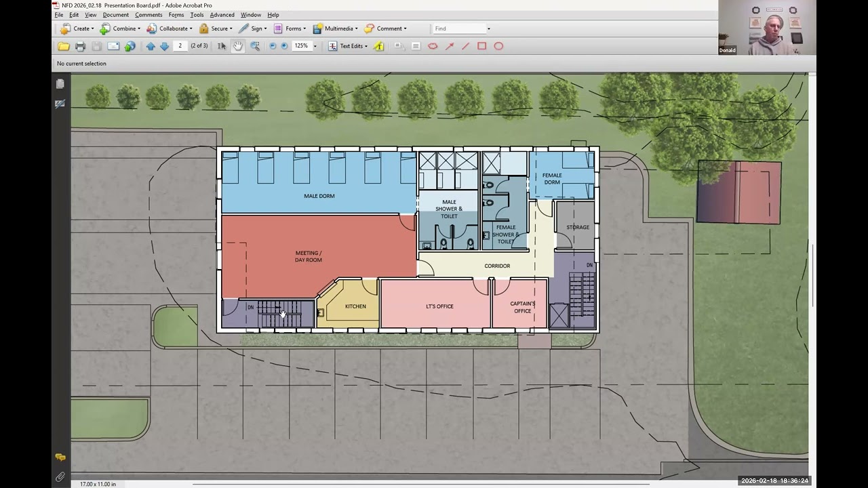Click the Open folder icon
The width and height of the screenshot is (868, 488).
click(64, 46)
